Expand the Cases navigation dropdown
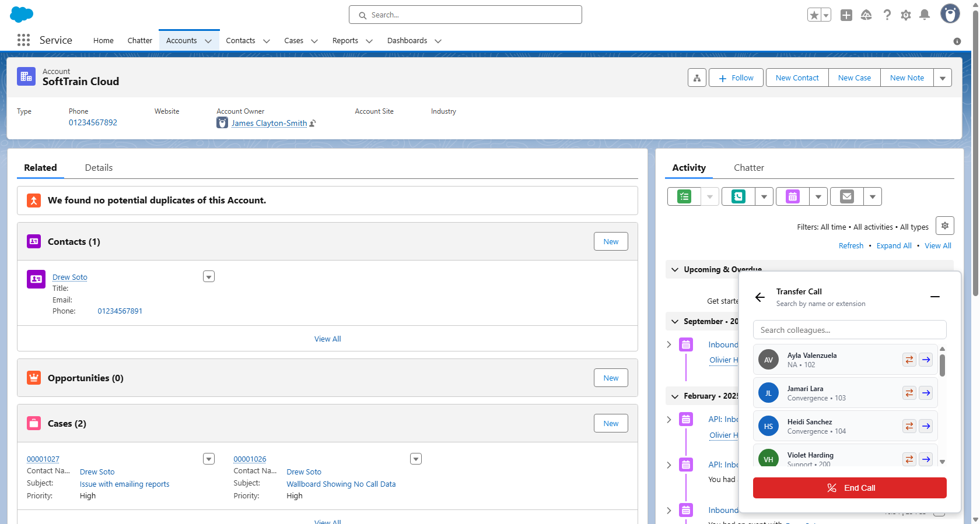Viewport: 980px width, 524px height. [314, 41]
